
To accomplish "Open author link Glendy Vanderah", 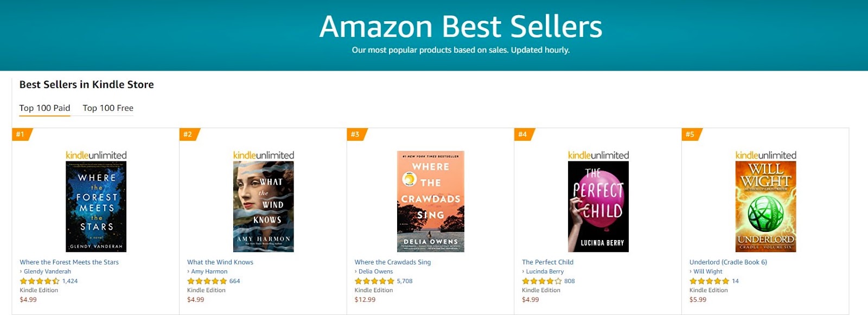I will (47, 272).
